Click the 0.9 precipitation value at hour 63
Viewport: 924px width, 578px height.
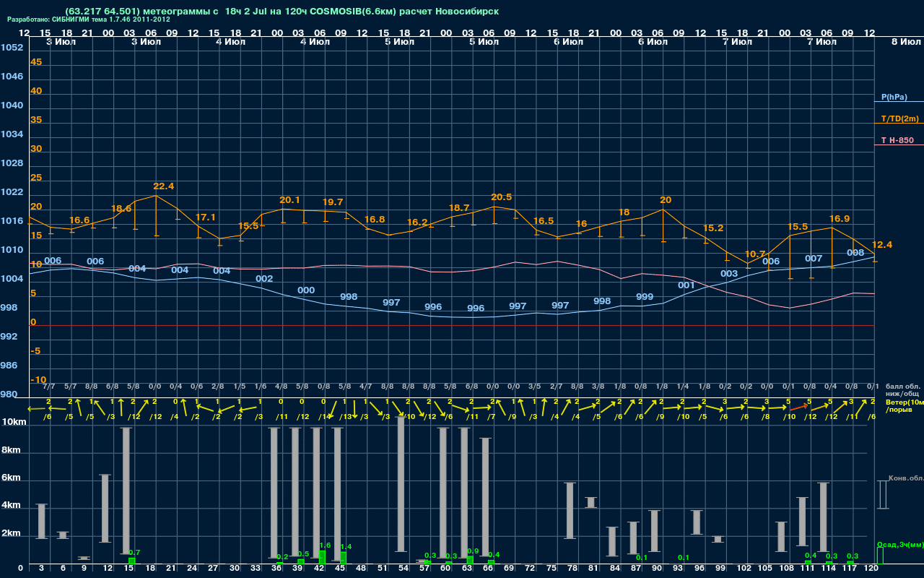point(473,551)
